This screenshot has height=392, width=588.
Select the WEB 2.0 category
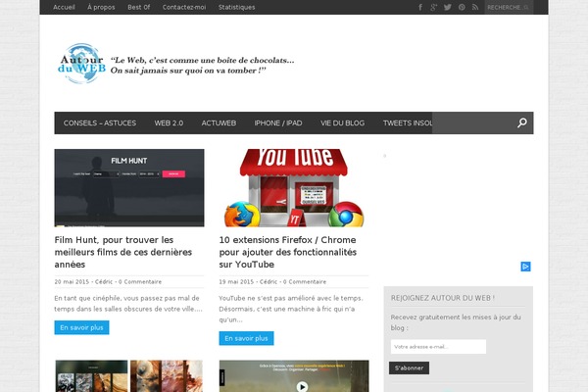point(169,123)
